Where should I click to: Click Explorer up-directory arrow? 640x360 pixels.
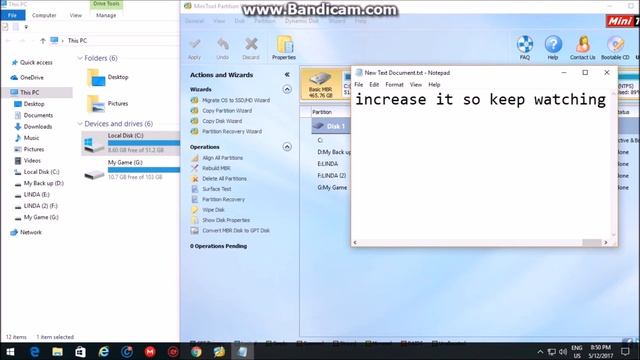(42, 40)
